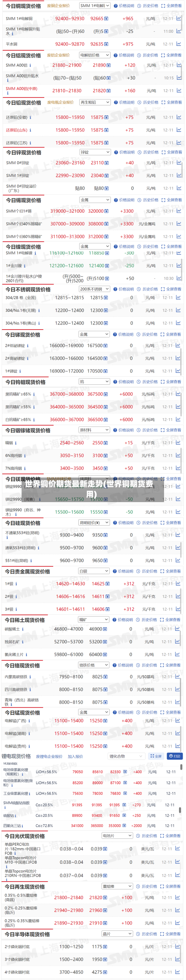The height and width of the screenshot is (980, 186).
Task: Open 价格说明 in 今日硅现货价格 section
Action: click(123, 523)
